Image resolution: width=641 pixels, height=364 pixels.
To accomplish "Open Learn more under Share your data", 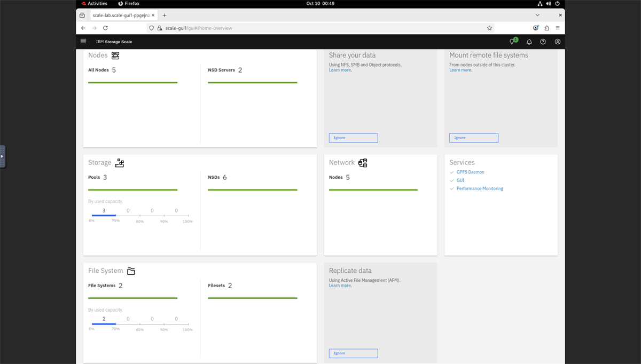I will (x=340, y=70).
